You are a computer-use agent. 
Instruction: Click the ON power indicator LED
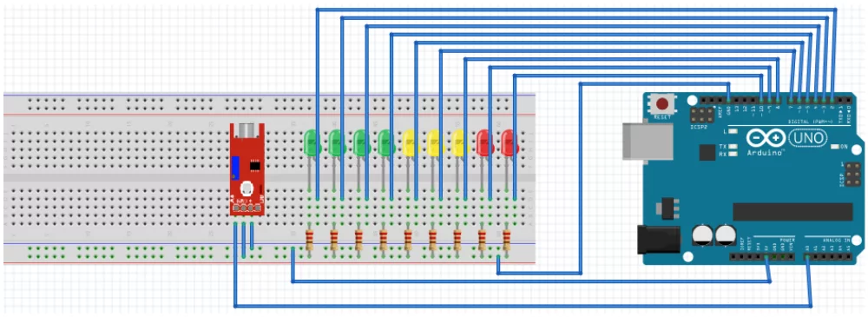(836, 147)
